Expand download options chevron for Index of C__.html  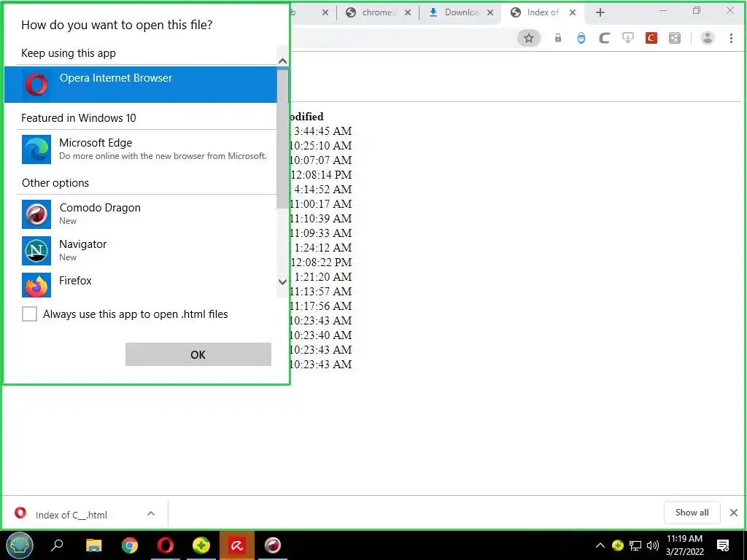tap(151, 513)
